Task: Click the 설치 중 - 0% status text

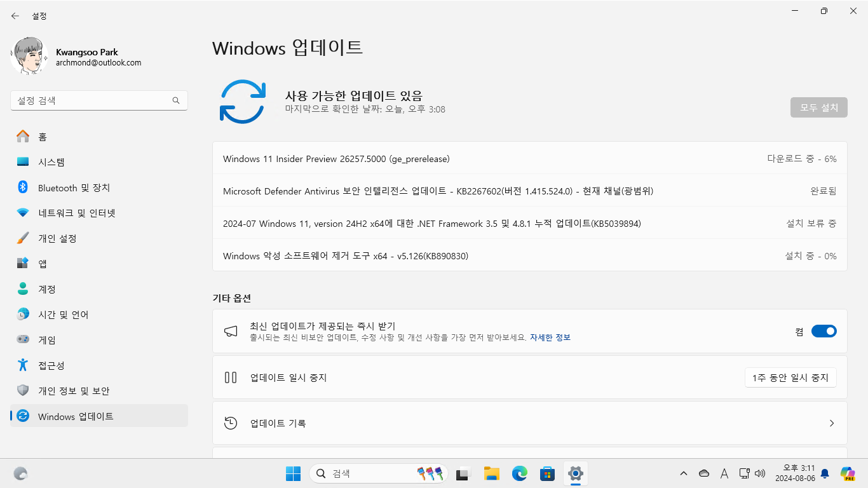Action: click(x=811, y=256)
